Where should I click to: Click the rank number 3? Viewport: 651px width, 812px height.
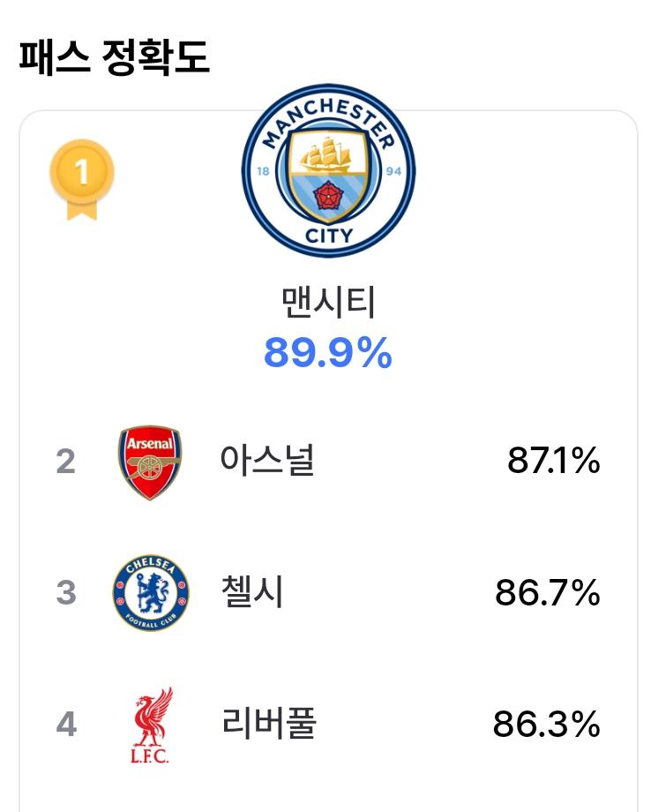[66, 593]
